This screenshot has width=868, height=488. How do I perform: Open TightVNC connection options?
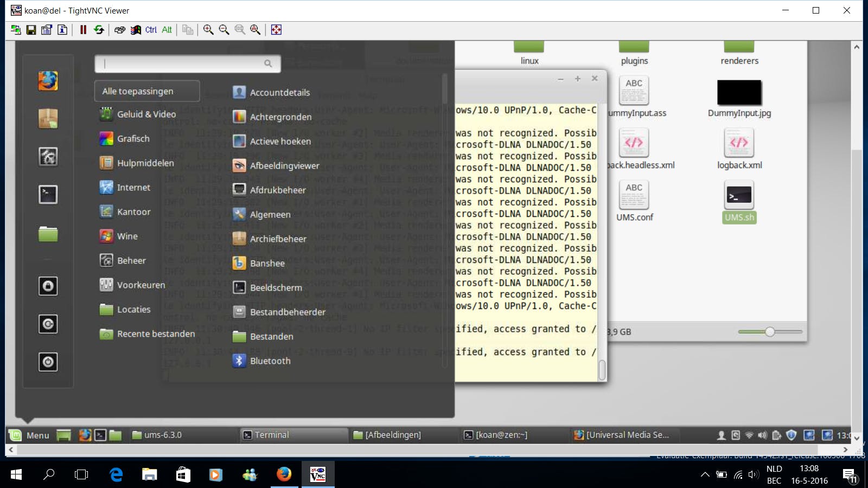pos(47,30)
